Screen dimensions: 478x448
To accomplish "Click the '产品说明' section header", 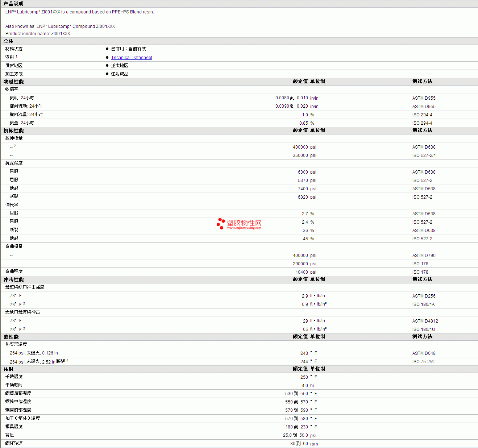I will 13,4.
